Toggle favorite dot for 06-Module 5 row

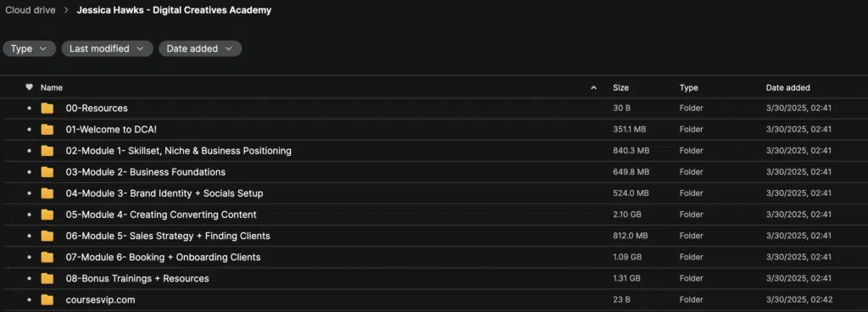tap(30, 237)
